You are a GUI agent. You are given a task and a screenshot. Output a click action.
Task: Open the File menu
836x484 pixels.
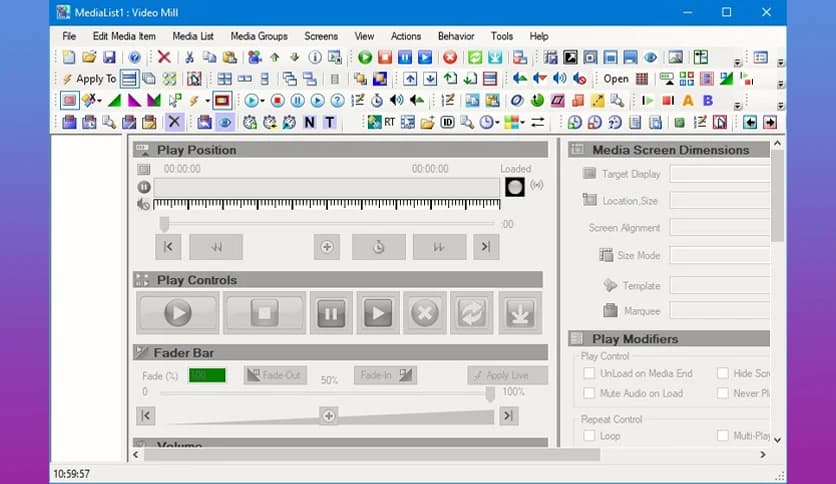pyautogui.click(x=69, y=36)
